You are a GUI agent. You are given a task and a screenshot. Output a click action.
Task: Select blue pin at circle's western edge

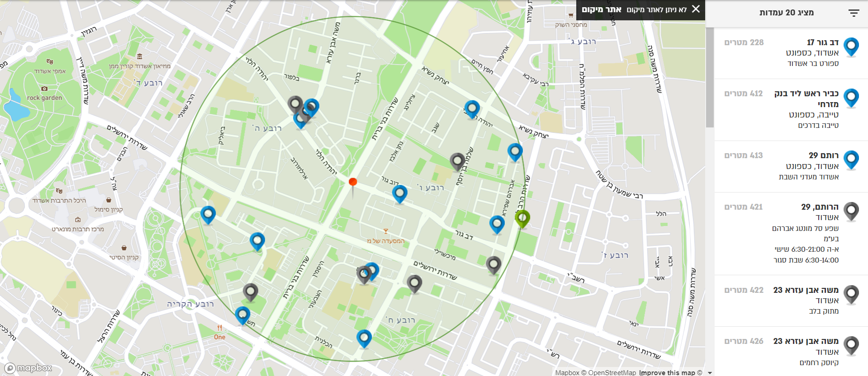pos(208,215)
